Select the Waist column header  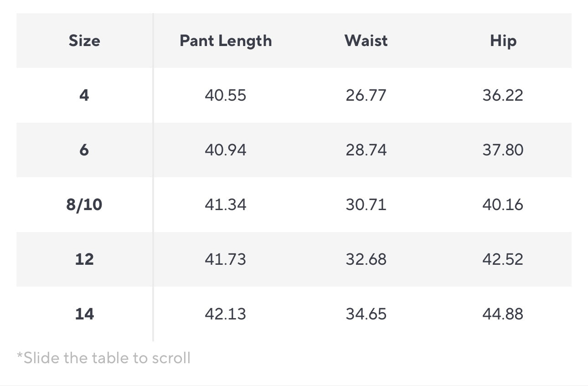[366, 41]
